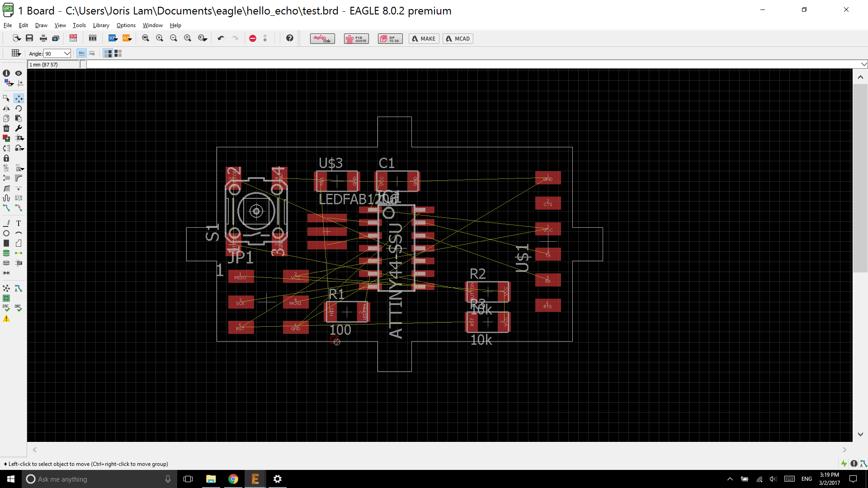Click the MAKE button
Viewport: 868px width, 488px height.
pyautogui.click(x=424, y=38)
